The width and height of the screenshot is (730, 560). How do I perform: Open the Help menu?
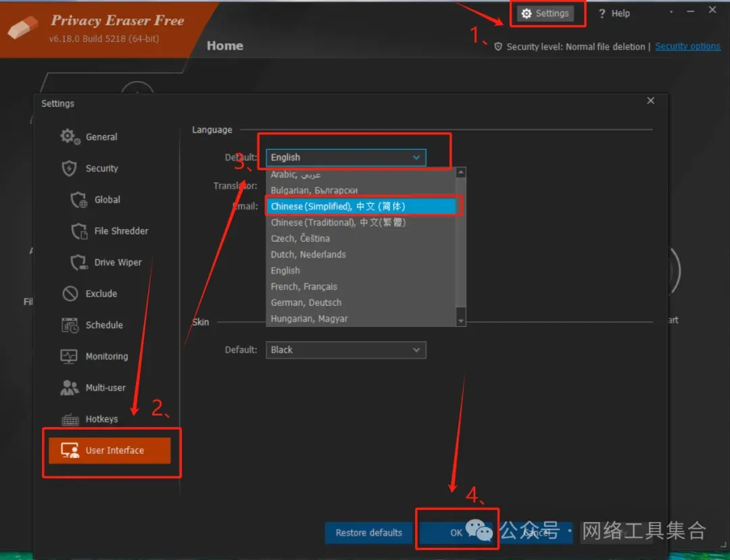(614, 14)
